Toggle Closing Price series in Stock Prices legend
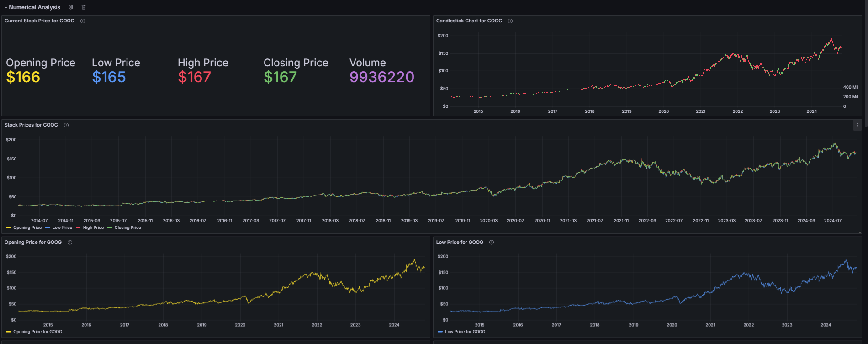This screenshot has width=868, height=344. point(127,228)
